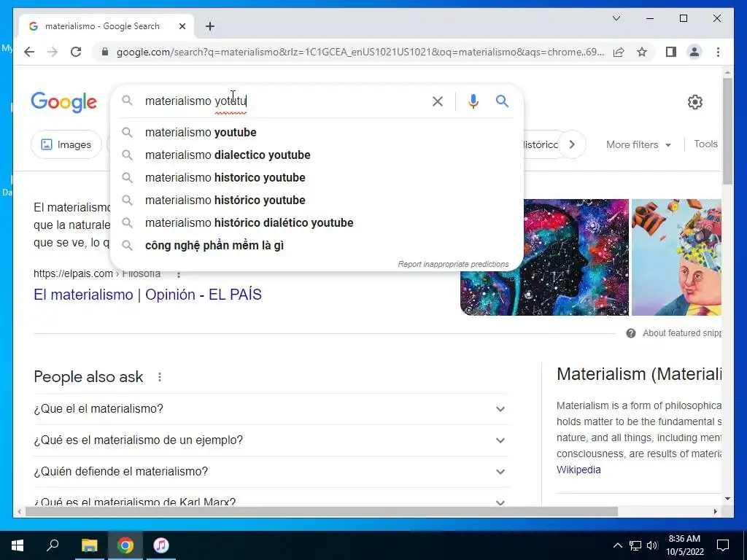747x560 pixels.
Task: Open Windows notification center
Action: (723, 545)
